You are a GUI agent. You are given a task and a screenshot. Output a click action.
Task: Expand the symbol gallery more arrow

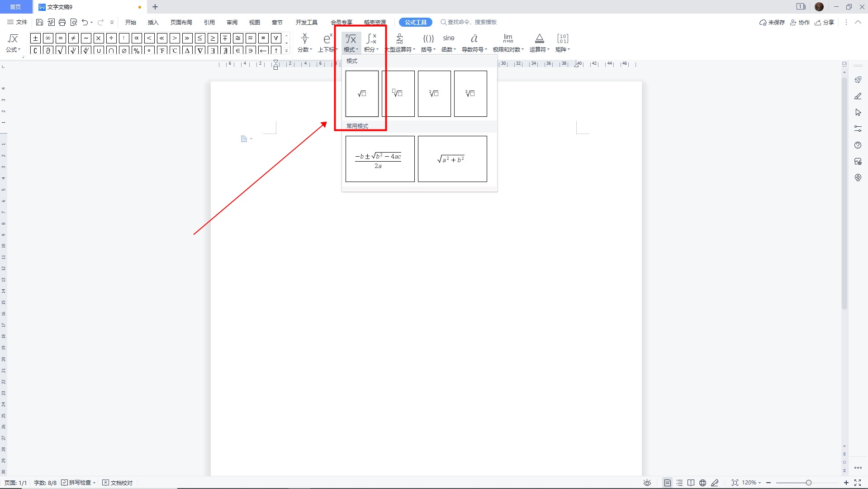click(x=287, y=51)
